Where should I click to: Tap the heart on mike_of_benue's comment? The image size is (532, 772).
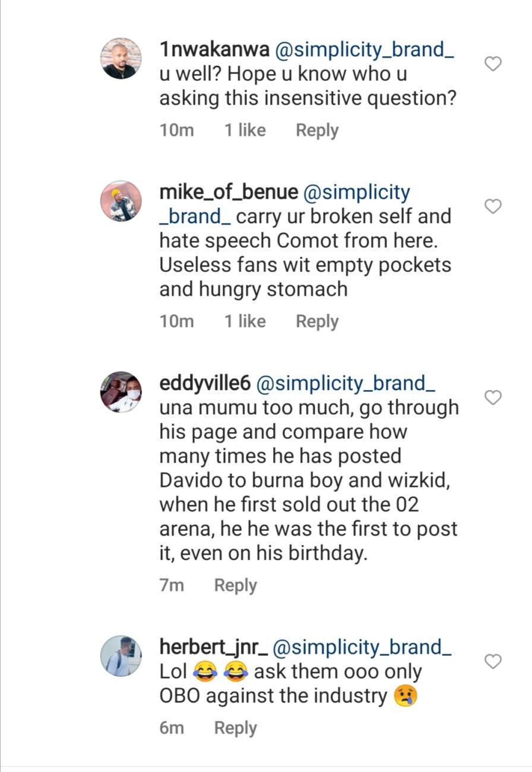pos(493,207)
